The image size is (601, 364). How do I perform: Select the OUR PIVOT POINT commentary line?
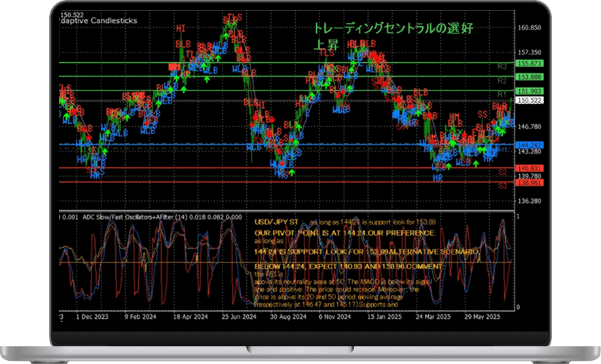pos(345,232)
